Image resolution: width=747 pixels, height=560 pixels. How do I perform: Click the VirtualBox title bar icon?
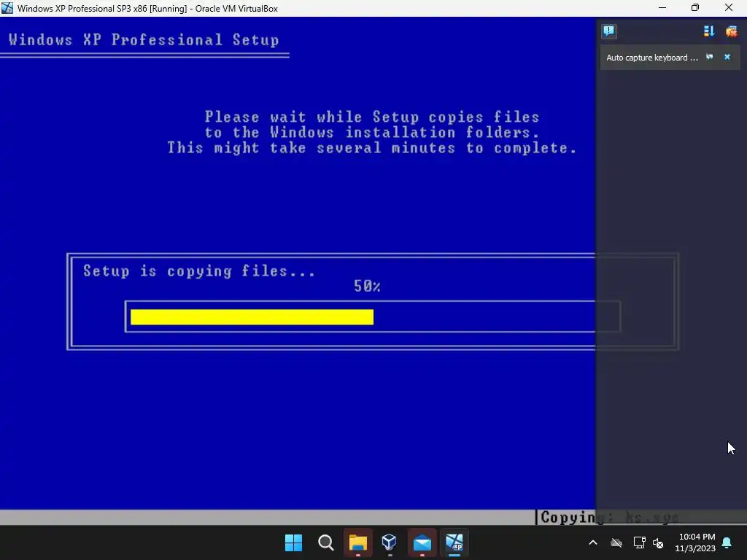[x=7, y=8]
